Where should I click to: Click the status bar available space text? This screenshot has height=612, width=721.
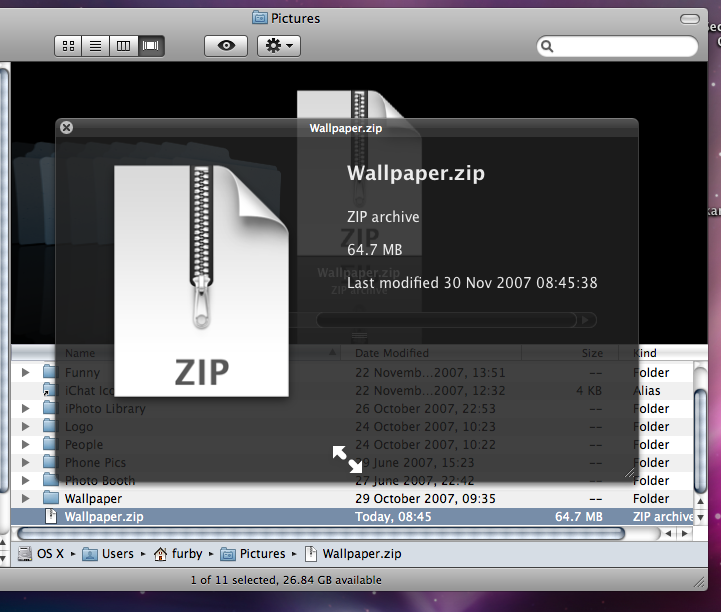(x=332, y=580)
